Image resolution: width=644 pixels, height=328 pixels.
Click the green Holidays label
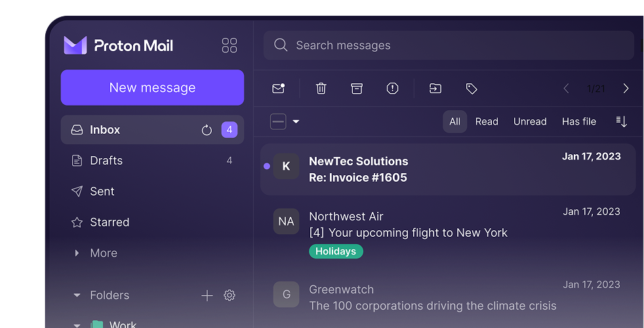(336, 251)
